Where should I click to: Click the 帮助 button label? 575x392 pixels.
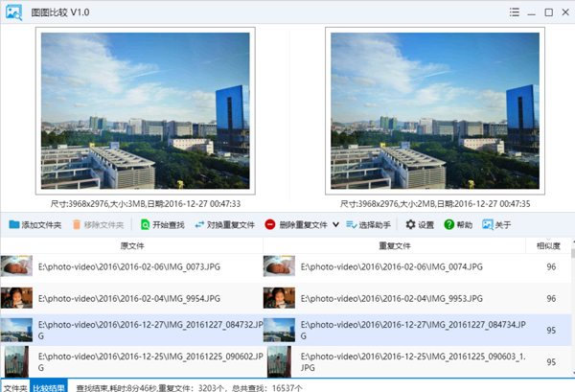464,225
